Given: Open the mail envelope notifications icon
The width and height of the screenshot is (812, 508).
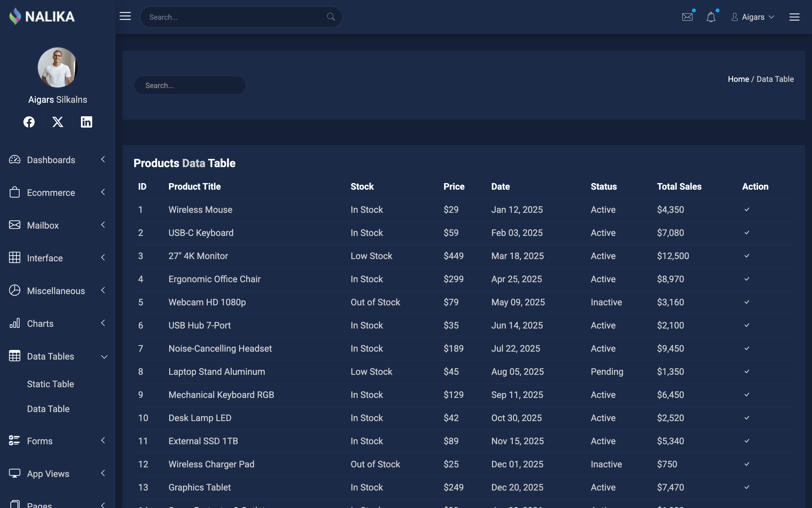Looking at the screenshot, I should pos(687,17).
